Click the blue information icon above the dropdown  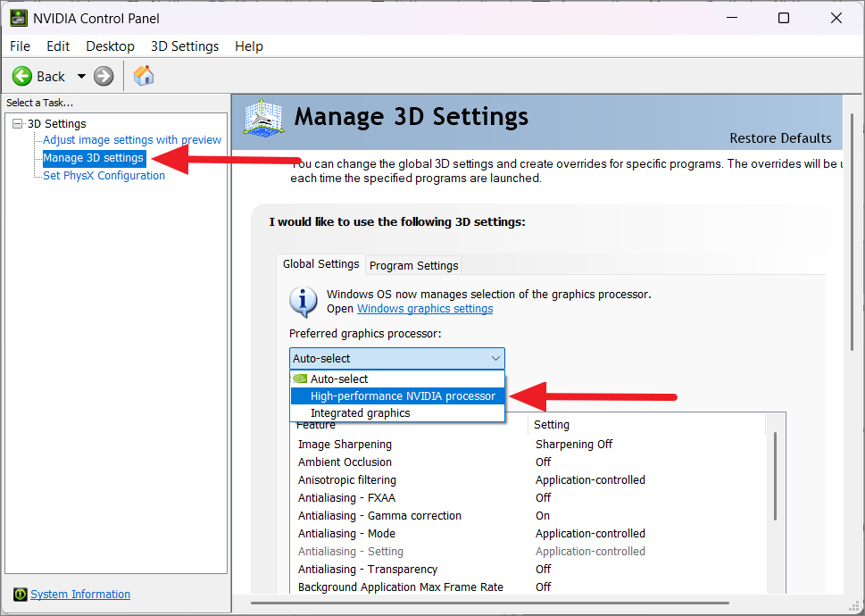(x=303, y=301)
